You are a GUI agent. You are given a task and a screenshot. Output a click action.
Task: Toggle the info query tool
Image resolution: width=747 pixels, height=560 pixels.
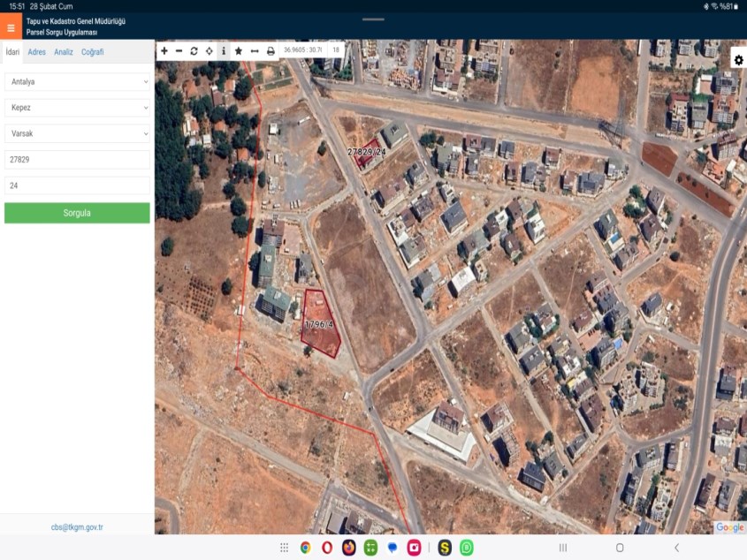[x=224, y=51]
